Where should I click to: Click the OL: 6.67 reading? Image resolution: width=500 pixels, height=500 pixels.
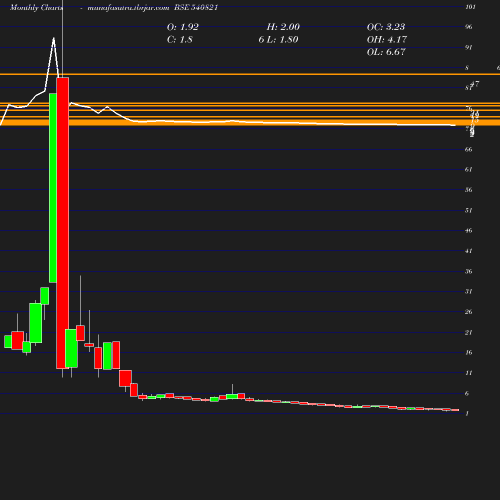386,52
